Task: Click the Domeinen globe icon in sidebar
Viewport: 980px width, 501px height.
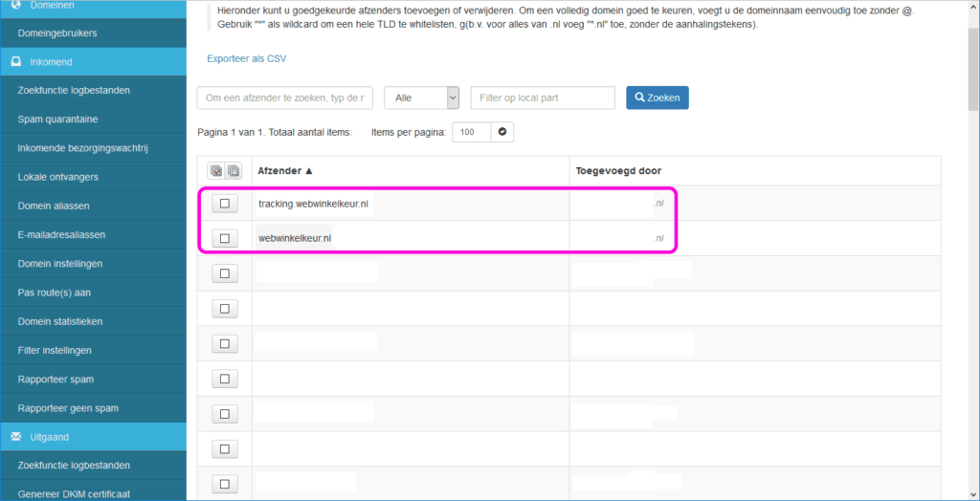Action: (x=15, y=6)
